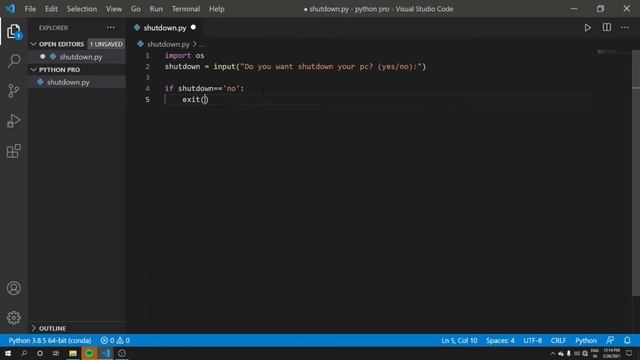This screenshot has height=360, width=640.
Task: Open breadcrumb ellipsis symbol picker
Action: [x=201, y=44]
